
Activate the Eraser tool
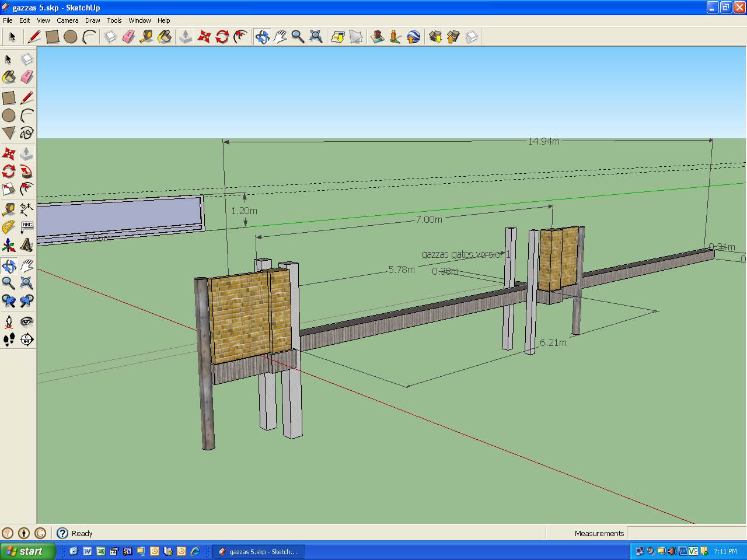pos(27,76)
